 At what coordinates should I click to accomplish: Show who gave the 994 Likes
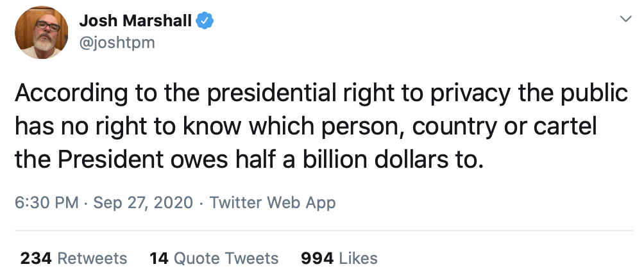339,259
